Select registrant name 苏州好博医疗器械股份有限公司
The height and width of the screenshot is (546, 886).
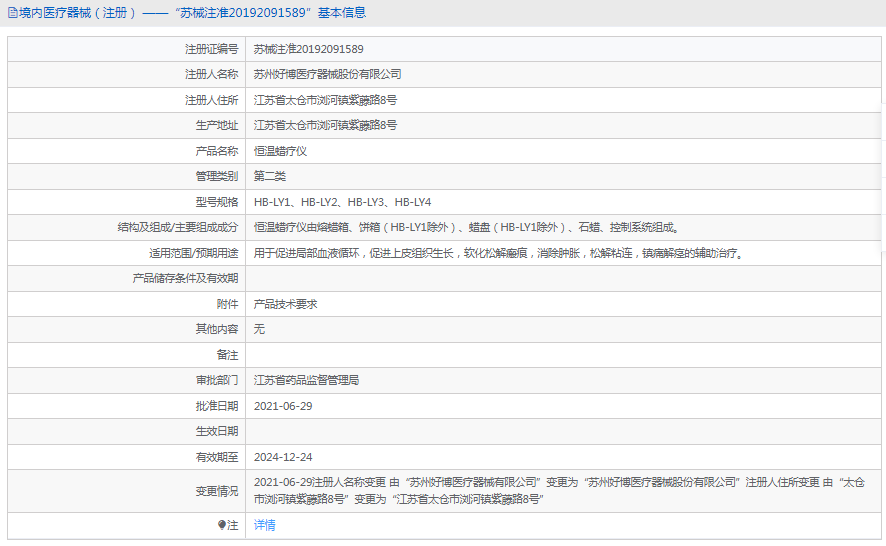327,74
